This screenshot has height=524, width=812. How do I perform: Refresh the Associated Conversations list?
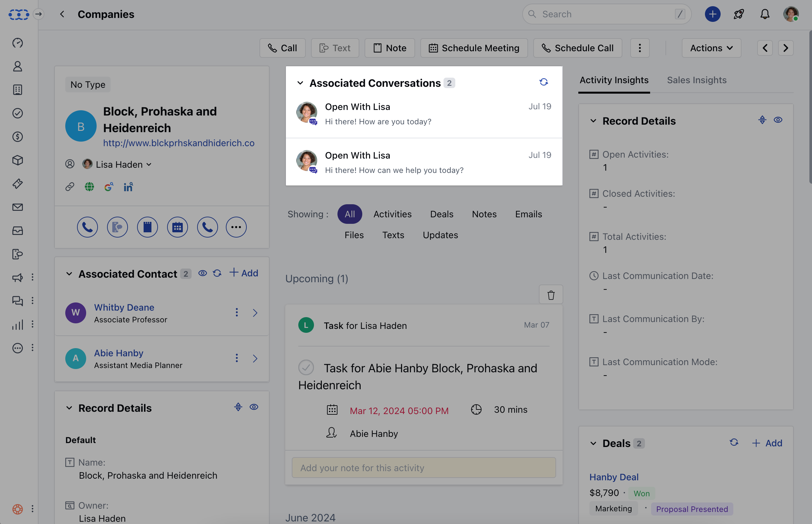tap(543, 82)
